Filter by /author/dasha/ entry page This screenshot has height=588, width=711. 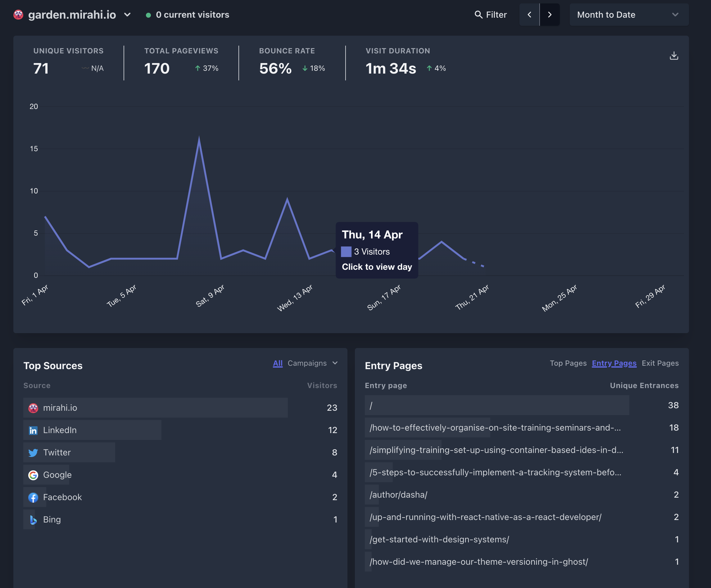coord(398,495)
